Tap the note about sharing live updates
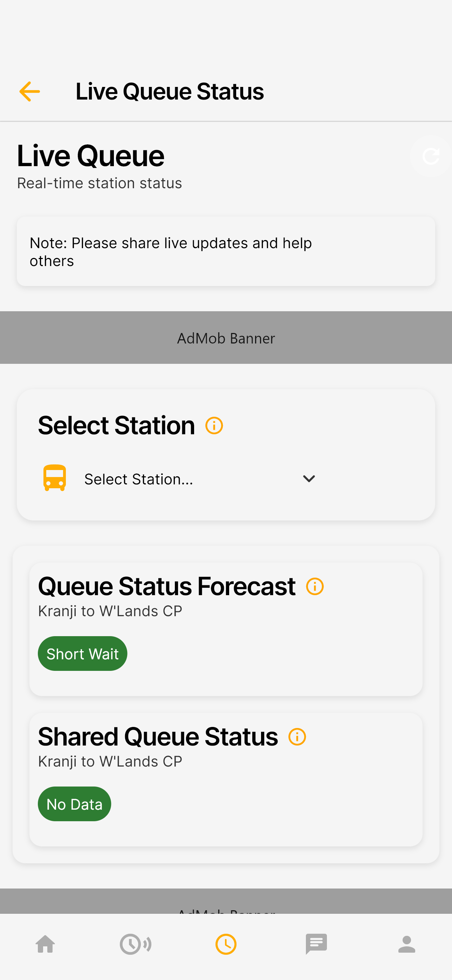 click(226, 251)
